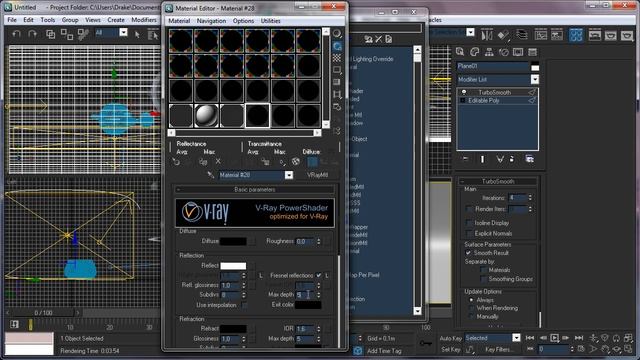The height and width of the screenshot is (360, 640).
Task: Open the Create command panel tab
Action: pyautogui.click(x=460, y=52)
